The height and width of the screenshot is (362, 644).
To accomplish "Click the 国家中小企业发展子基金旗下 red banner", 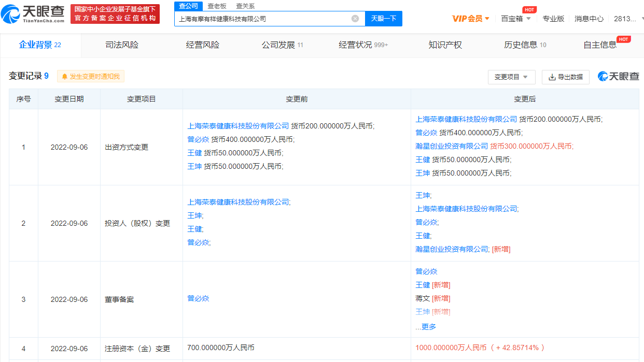I will (115, 14).
